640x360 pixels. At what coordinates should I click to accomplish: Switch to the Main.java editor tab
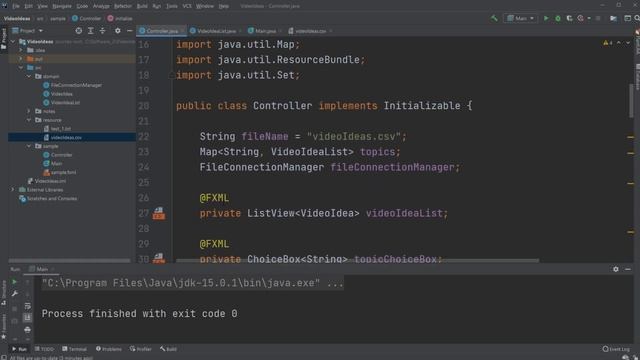click(x=264, y=31)
